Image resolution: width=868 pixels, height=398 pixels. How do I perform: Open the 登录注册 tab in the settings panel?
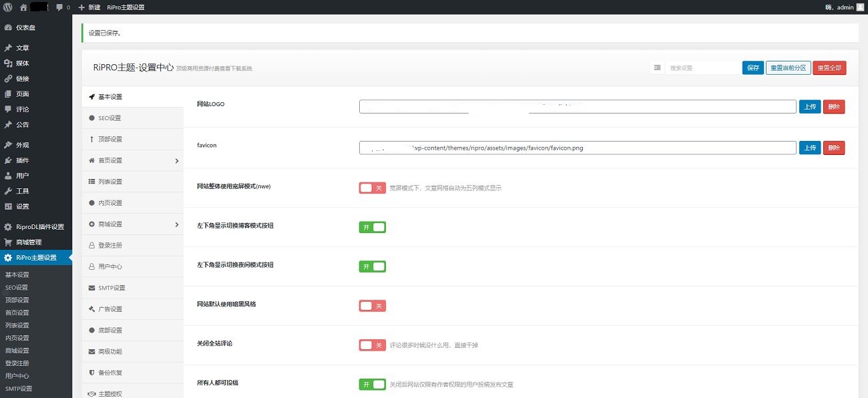point(133,246)
